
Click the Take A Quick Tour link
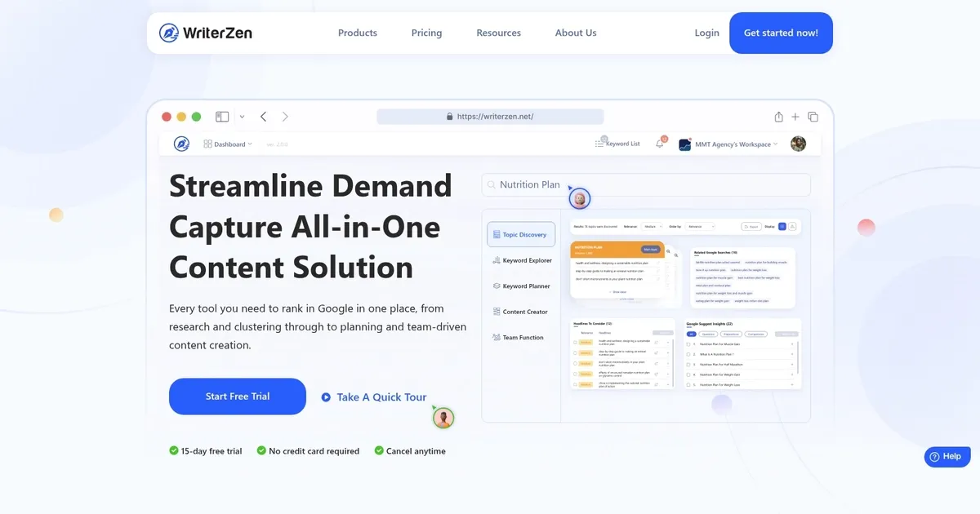(x=374, y=397)
